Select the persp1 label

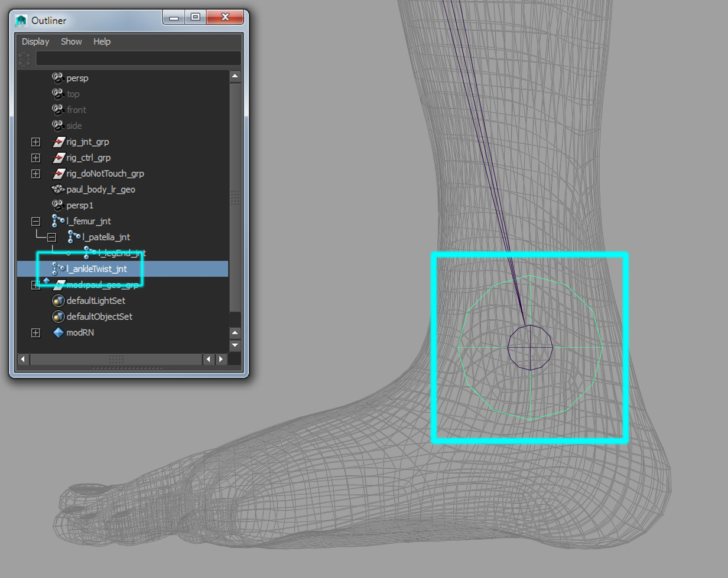(x=80, y=205)
